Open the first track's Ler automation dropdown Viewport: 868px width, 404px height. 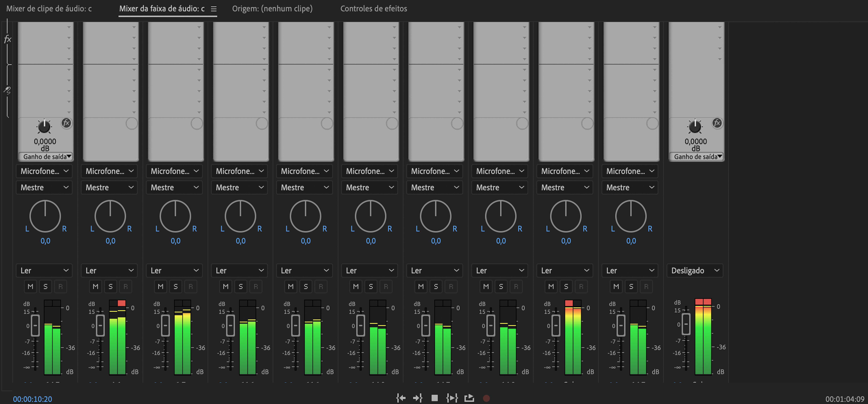[44, 270]
